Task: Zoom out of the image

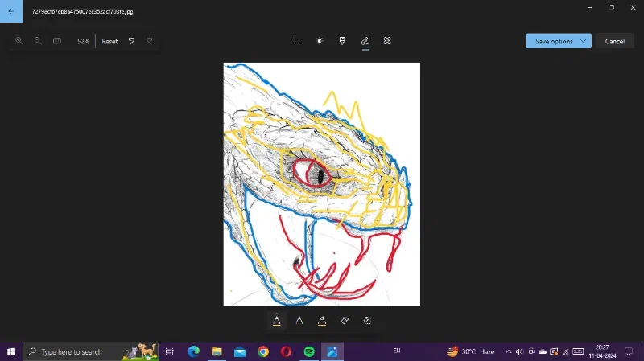Action: point(38,41)
